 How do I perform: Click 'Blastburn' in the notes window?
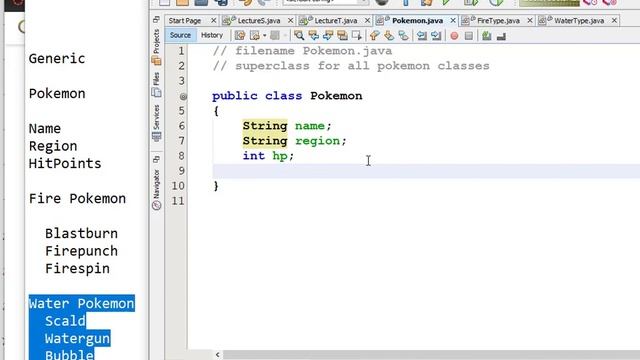81,233
